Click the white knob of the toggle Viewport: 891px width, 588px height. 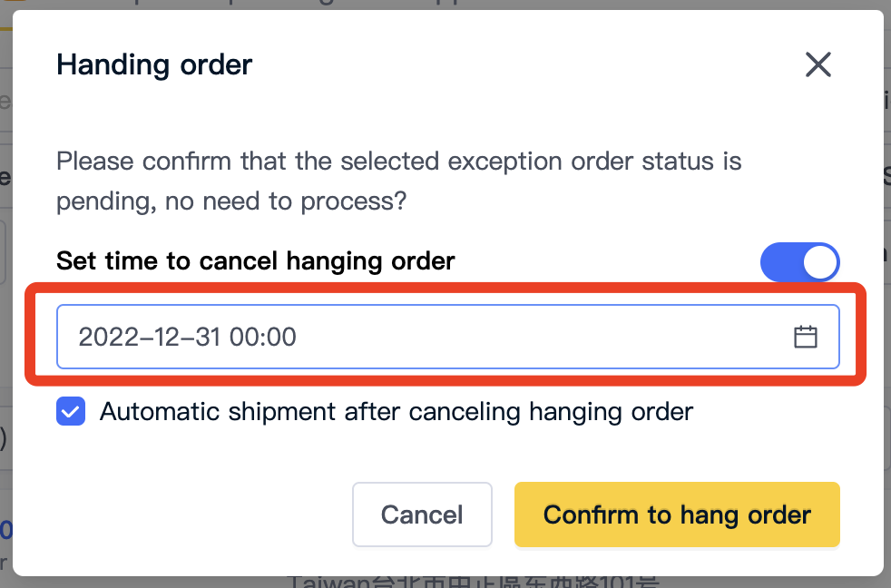(820, 262)
